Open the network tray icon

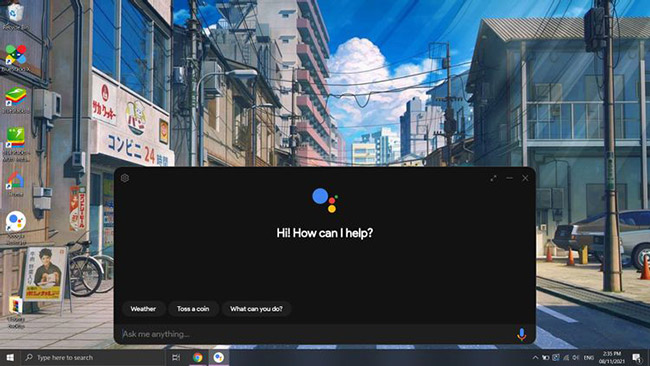click(x=566, y=357)
